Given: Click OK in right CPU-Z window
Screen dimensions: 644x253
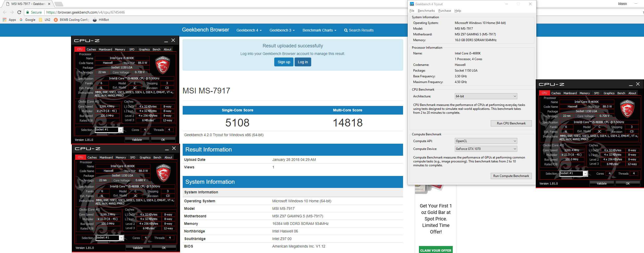Looking at the screenshot, I should point(628,184).
